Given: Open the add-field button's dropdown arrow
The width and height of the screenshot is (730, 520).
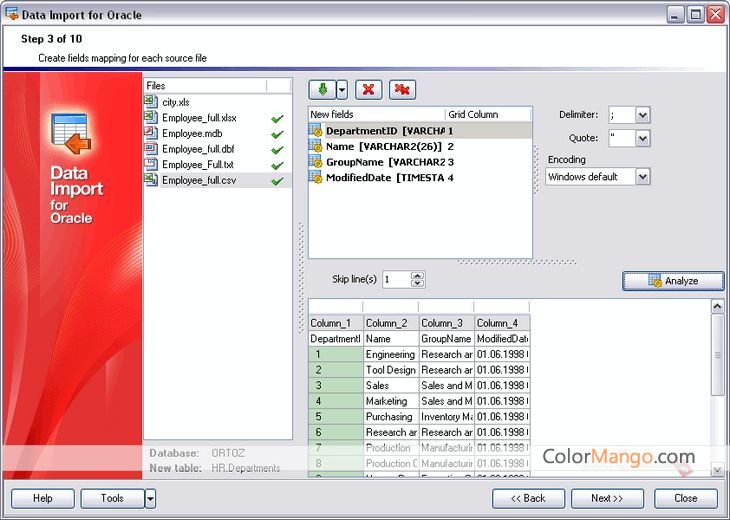Looking at the screenshot, I should coord(342,89).
